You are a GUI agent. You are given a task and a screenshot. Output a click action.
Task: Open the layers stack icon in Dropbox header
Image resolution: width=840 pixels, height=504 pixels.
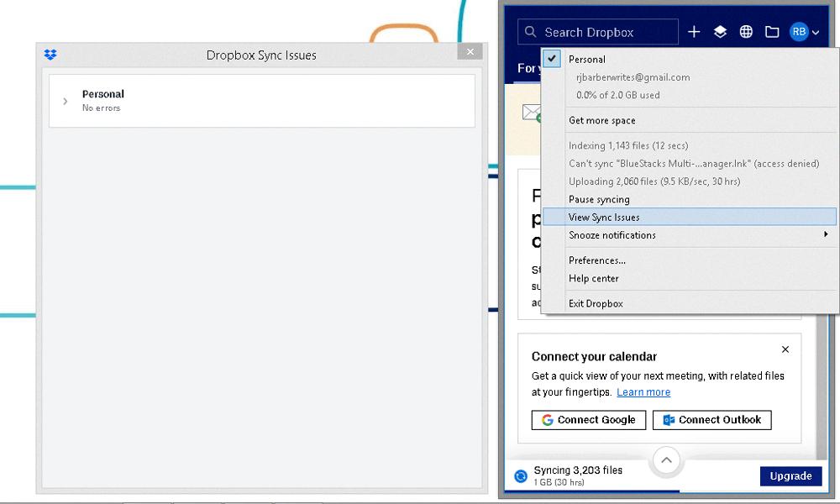[x=720, y=32]
